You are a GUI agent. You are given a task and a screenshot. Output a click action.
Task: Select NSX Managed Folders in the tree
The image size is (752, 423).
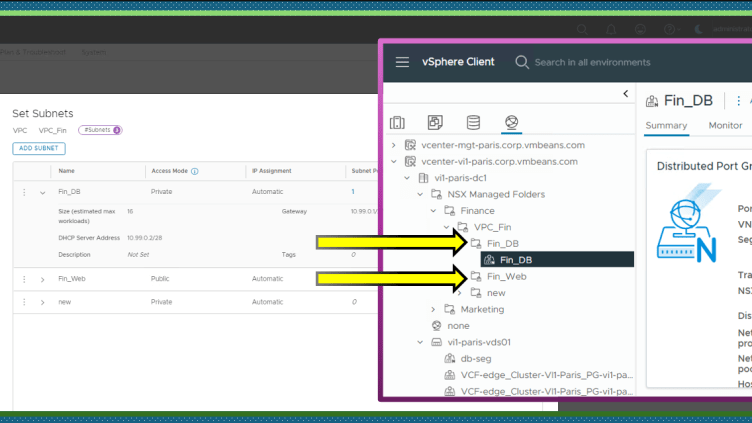pos(496,194)
